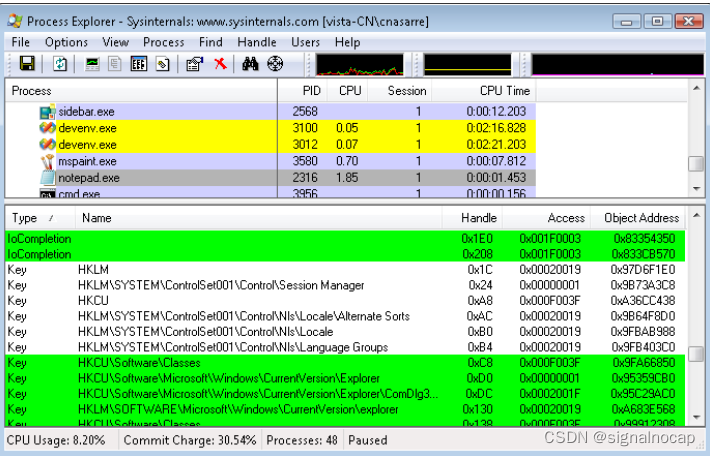This screenshot has width=710, height=456.
Task: Sort handles by the Handle column header
Action: point(472,218)
